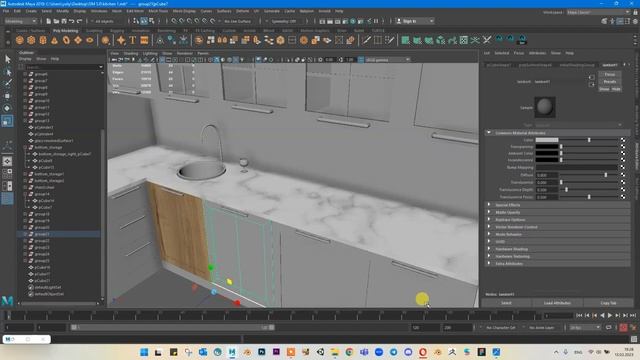Open the Mesh Tools menu
640x360 pixels.
pos(158,11)
